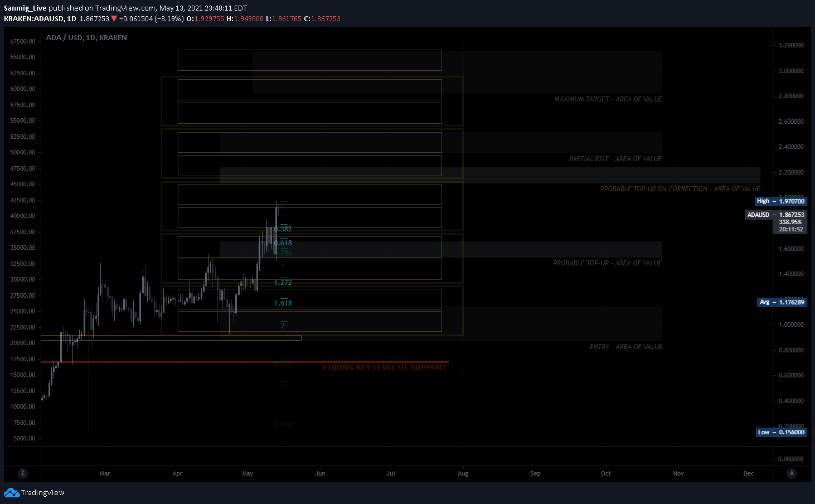The height and width of the screenshot is (504, 815).
Task: Select the 1.272 Fibonacci level label
Action: pyautogui.click(x=283, y=283)
